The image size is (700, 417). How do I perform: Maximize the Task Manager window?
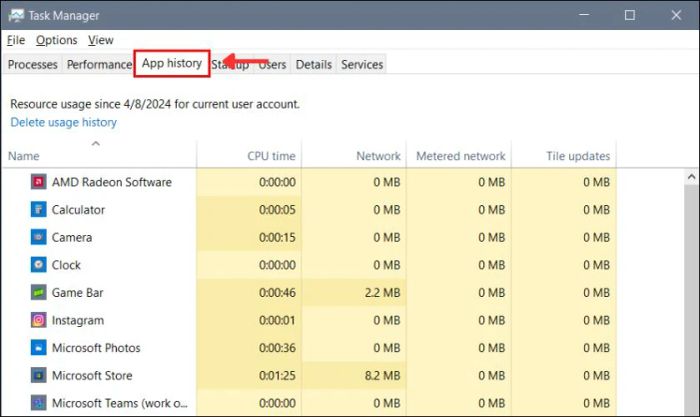629,15
